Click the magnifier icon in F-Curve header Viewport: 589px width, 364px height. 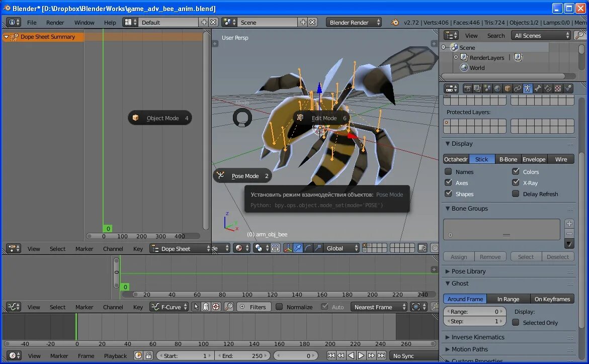[228, 307]
